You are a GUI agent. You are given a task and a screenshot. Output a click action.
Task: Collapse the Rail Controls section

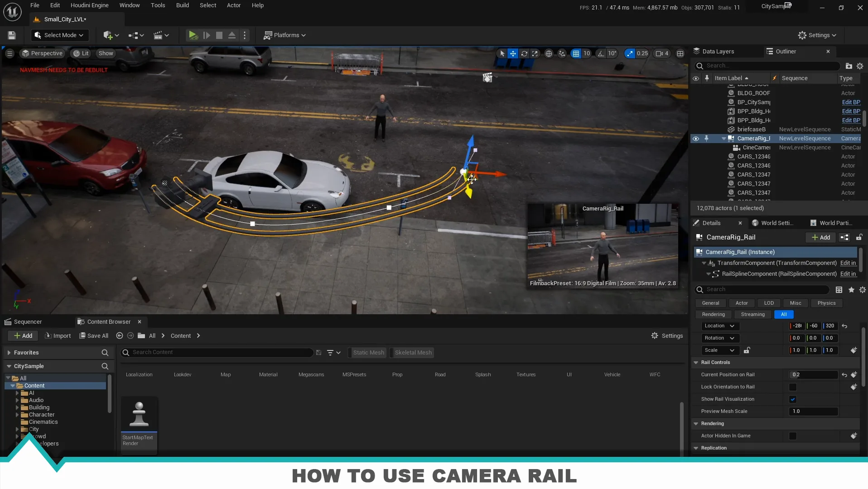pos(696,362)
